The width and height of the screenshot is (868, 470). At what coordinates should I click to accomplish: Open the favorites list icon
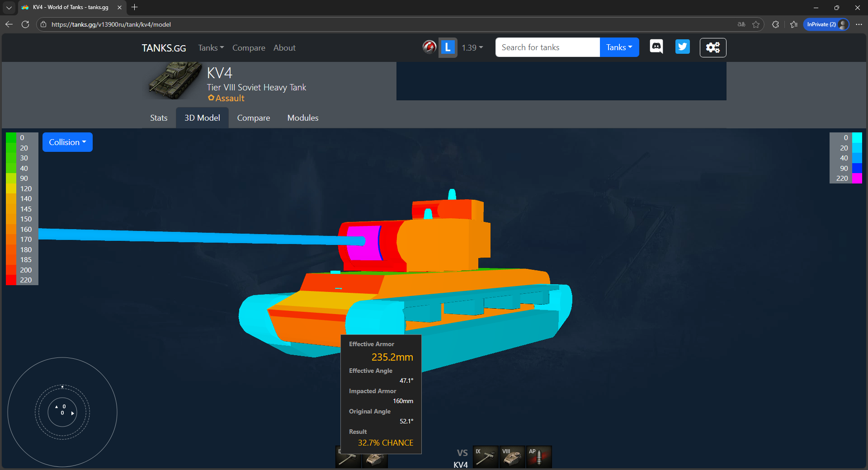(x=794, y=24)
